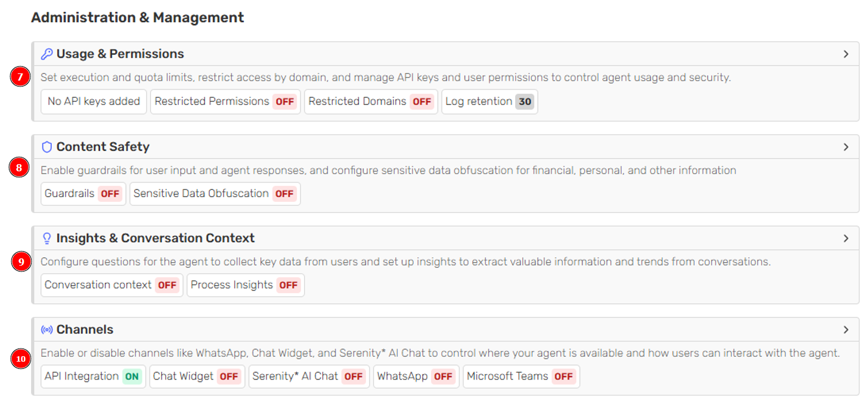Click the Log retention 30 value badge
Viewport: 868px width, 407px height.
pyautogui.click(x=525, y=101)
